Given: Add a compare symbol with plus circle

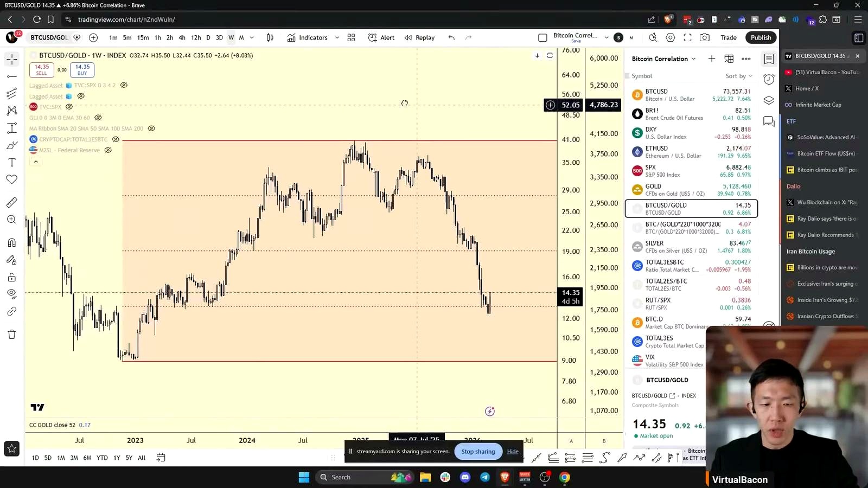Looking at the screenshot, I should 93,37.
